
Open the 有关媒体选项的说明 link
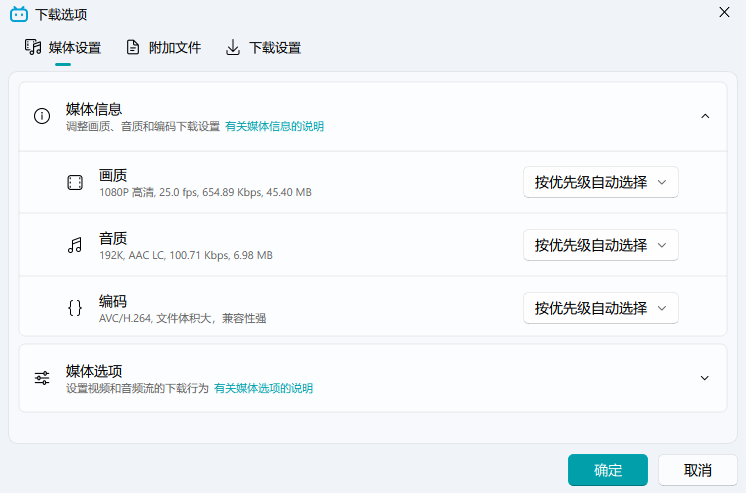tap(264, 388)
